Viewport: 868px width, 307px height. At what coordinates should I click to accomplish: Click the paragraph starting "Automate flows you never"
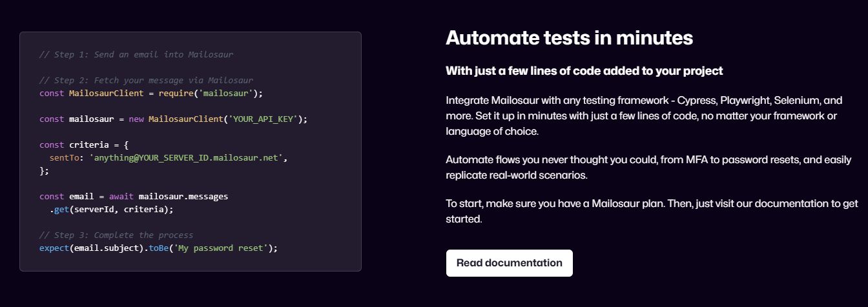[x=648, y=167]
